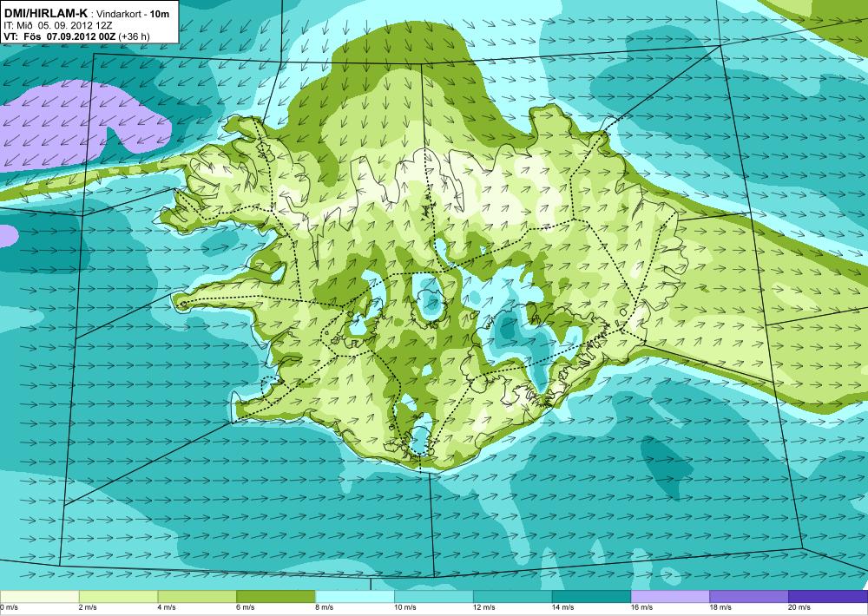Select the lightest cyan 8–10 m/s swatch
The image size is (868, 616).
[x=355, y=597]
